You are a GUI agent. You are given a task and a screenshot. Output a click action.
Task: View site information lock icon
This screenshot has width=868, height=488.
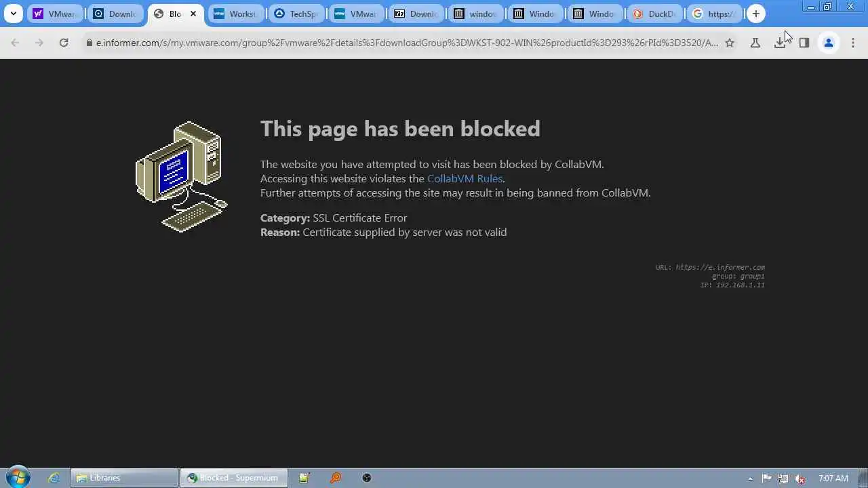[88, 43]
